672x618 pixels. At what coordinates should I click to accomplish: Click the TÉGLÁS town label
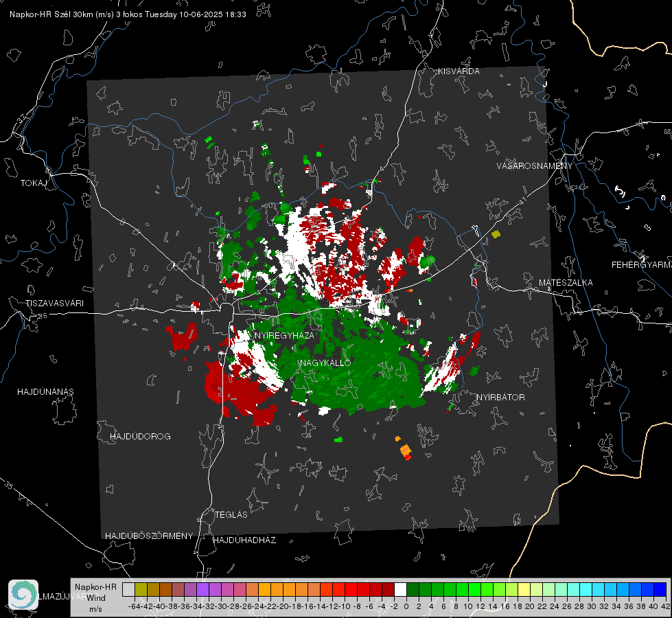pyautogui.click(x=231, y=514)
